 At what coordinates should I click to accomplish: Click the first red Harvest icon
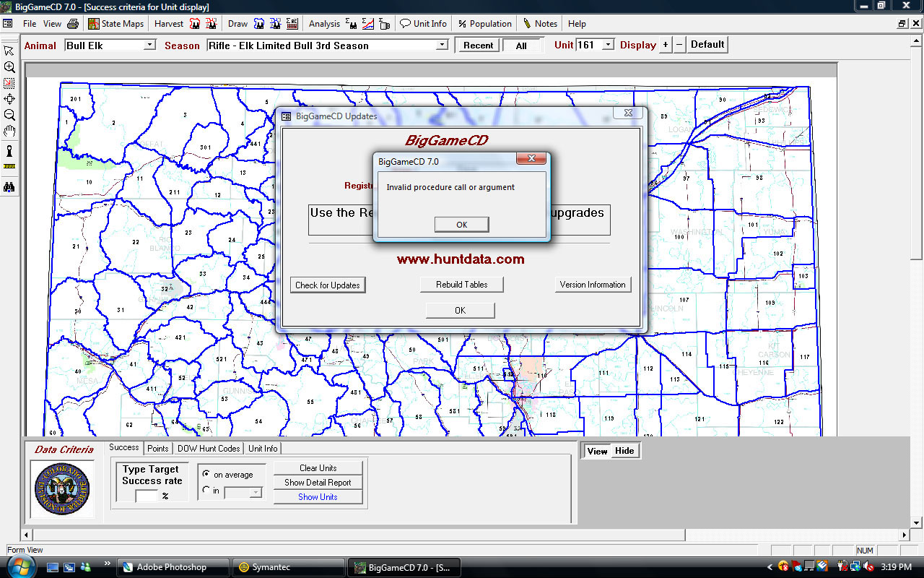[195, 24]
